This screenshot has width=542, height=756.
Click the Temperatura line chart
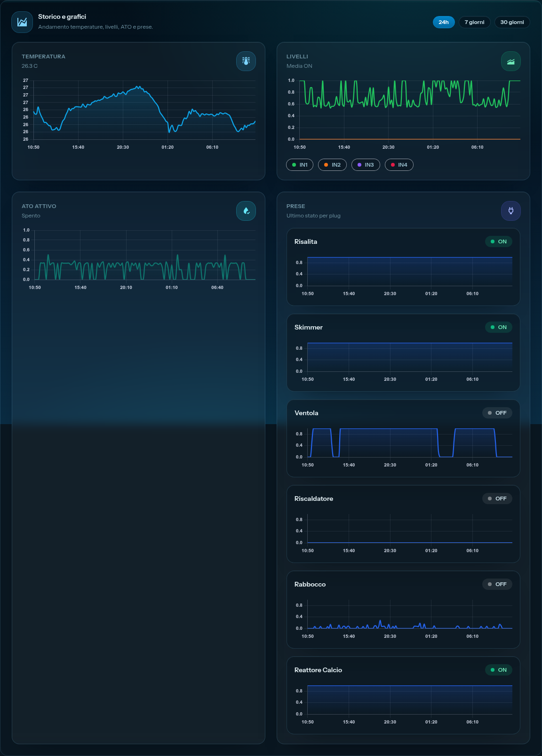139,114
